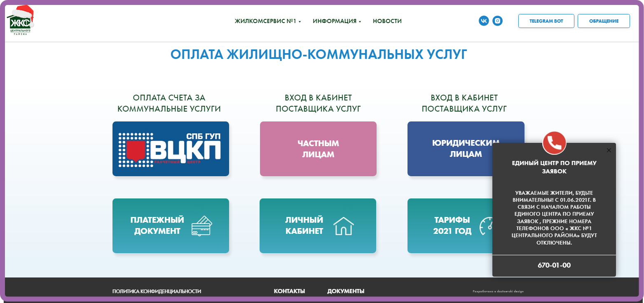Click the house icon on Личный кабинет
The width and height of the screenshot is (644, 303).
(x=344, y=226)
